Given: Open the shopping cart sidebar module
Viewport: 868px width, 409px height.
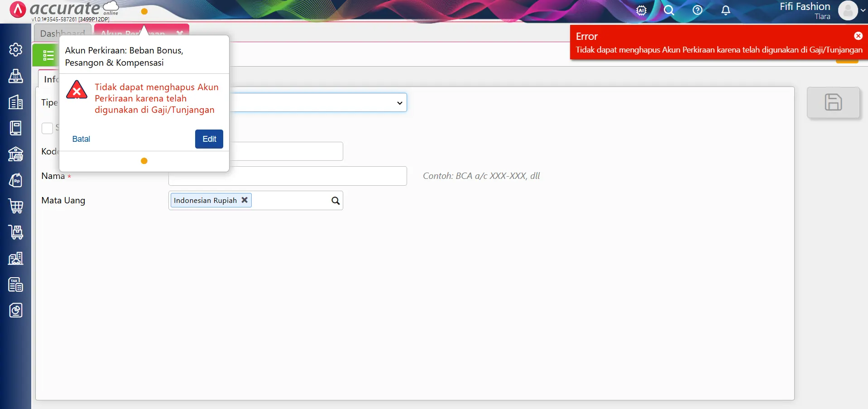Looking at the screenshot, I should (16, 206).
